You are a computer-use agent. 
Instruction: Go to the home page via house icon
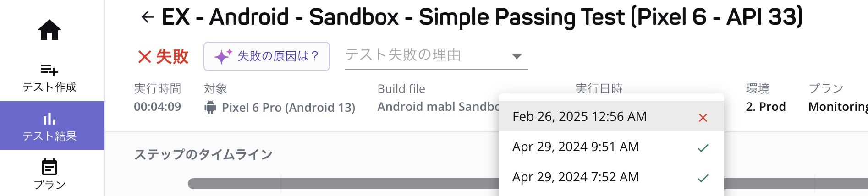click(x=49, y=30)
